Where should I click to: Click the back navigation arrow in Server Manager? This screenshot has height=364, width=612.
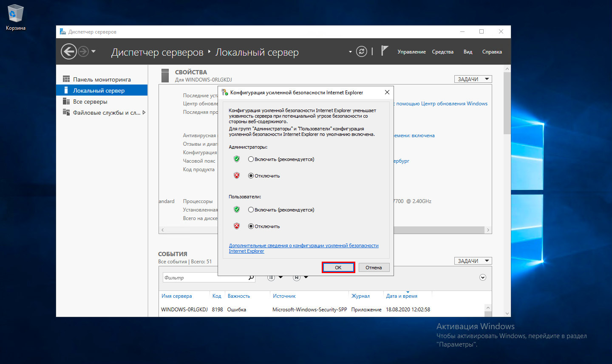point(69,51)
